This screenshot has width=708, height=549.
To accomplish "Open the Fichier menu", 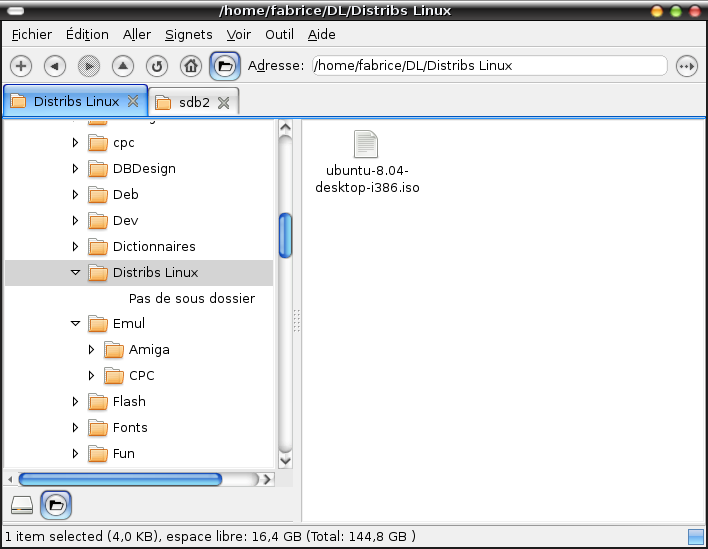I will pos(32,34).
